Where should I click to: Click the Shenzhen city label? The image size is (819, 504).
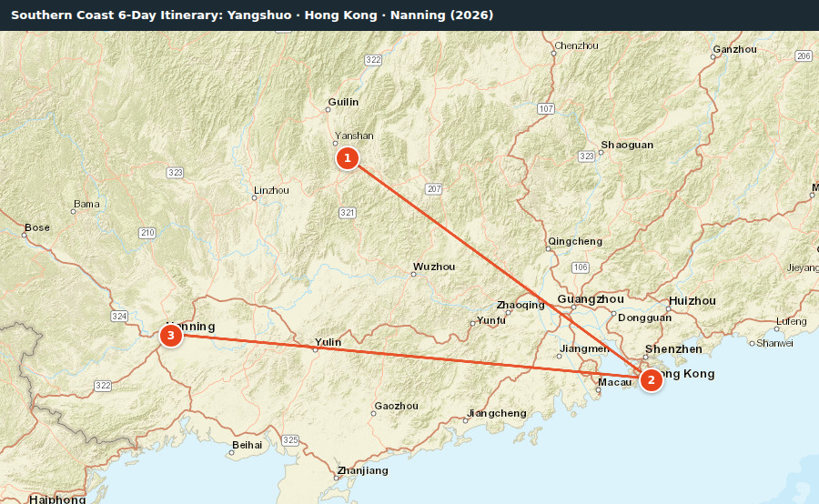coord(673,348)
